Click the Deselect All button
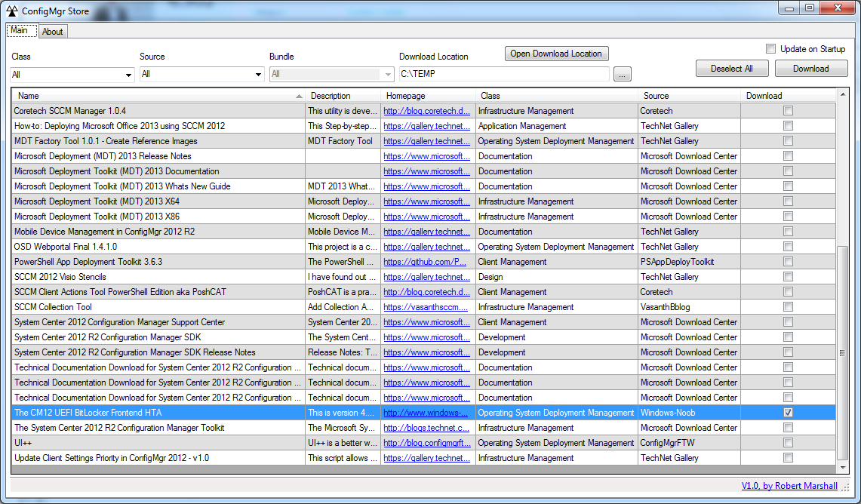861x504 pixels. 731,69
